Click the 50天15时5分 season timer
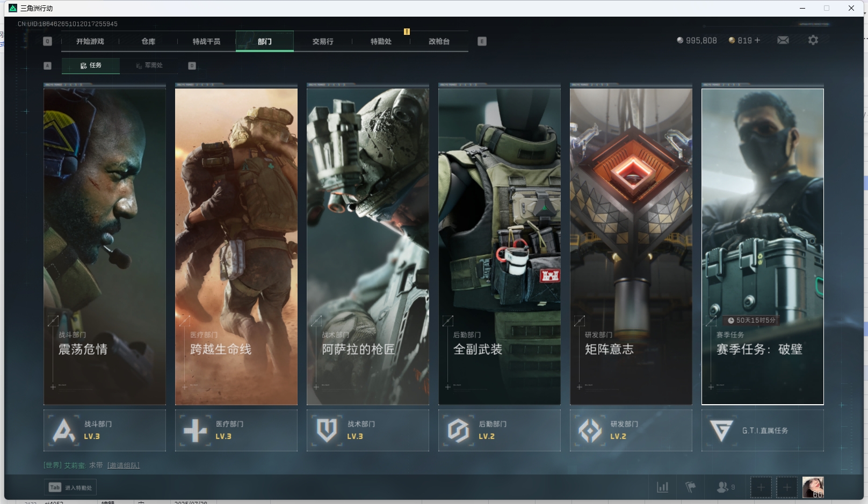 752,320
